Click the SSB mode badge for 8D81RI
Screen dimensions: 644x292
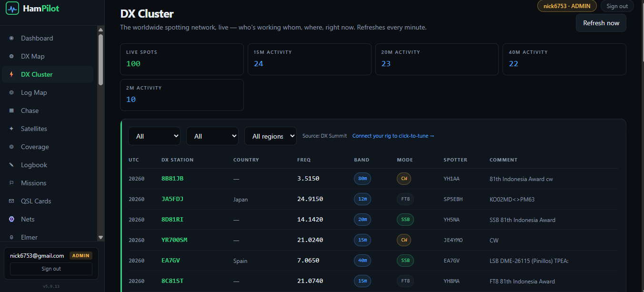pos(405,220)
